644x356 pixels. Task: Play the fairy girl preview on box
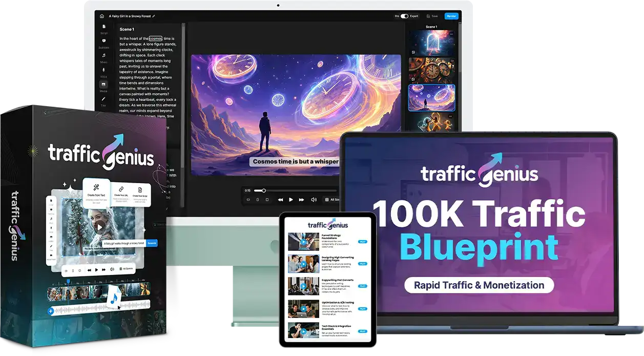(99, 226)
